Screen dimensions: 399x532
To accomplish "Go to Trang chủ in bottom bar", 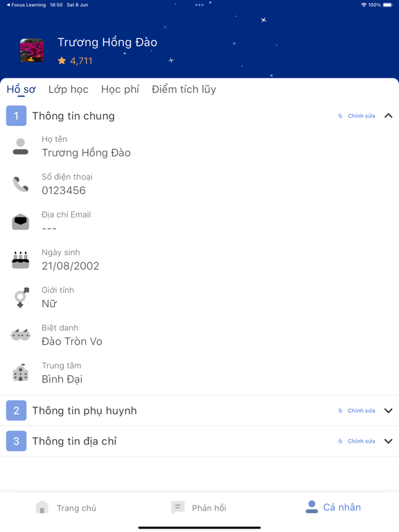I will click(x=66, y=508).
